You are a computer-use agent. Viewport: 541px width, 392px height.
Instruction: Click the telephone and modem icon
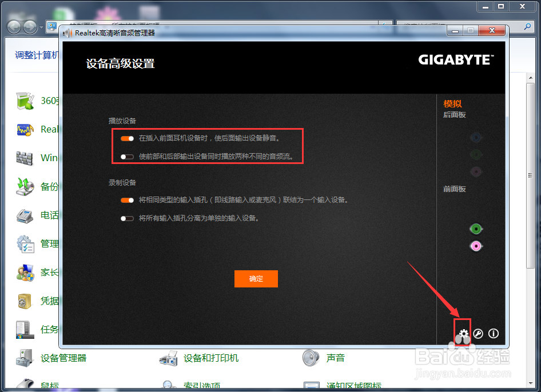[x=25, y=216]
